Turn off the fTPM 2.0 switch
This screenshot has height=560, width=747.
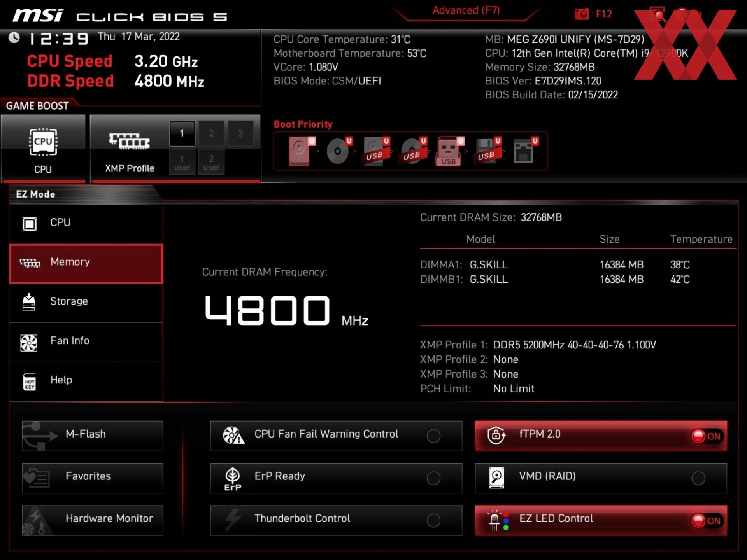(x=707, y=436)
